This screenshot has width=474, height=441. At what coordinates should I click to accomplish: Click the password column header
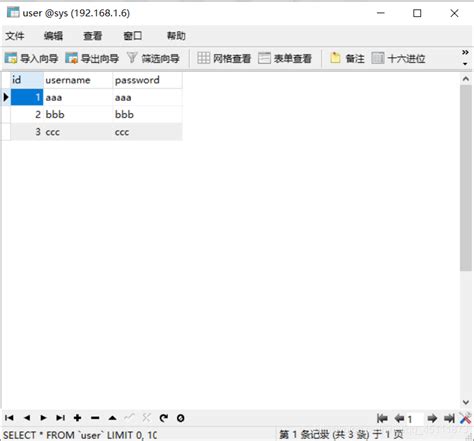pyautogui.click(x=147, y=80)
